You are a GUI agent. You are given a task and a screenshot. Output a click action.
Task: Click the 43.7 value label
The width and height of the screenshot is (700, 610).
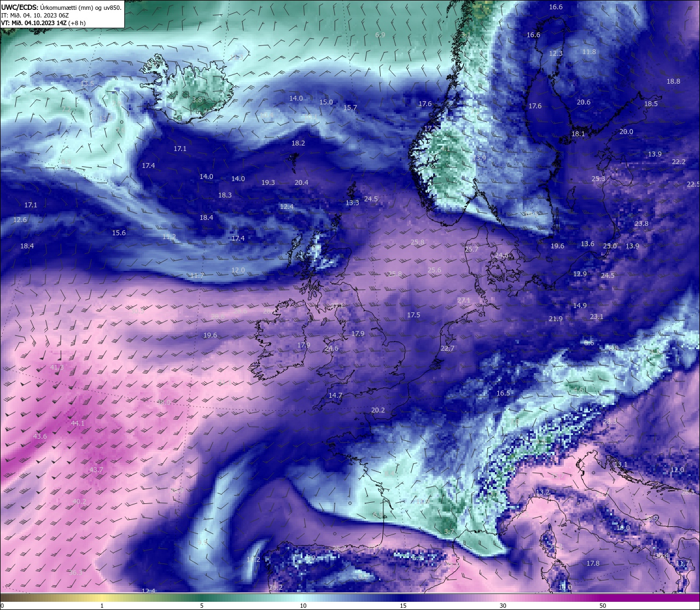pyautogui.click(x=96, y=470)
